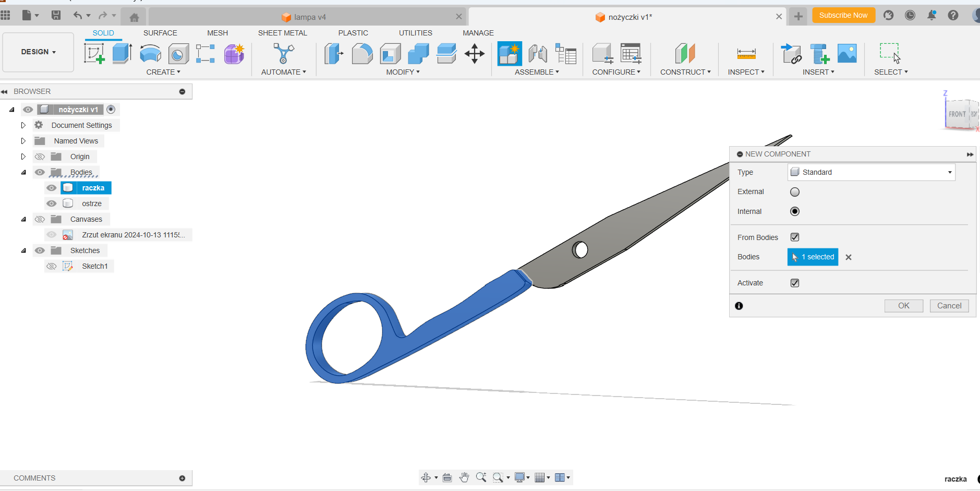Viewport: 980px width, 491px height.
Task: Click the Save disk icon
Action: pyautogui.click(x=56, y=15)
